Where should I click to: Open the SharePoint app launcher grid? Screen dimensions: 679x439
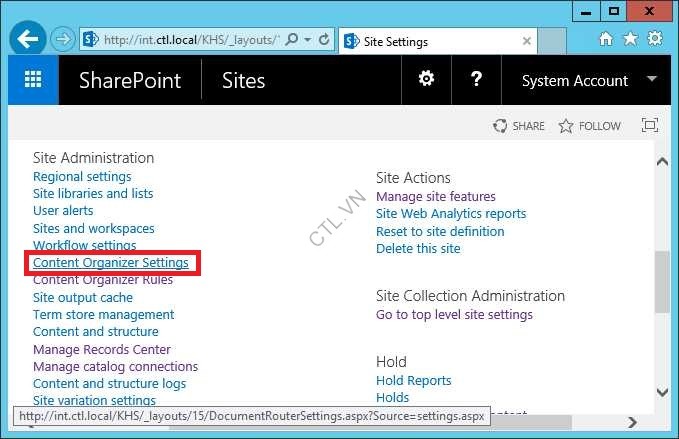33,80
